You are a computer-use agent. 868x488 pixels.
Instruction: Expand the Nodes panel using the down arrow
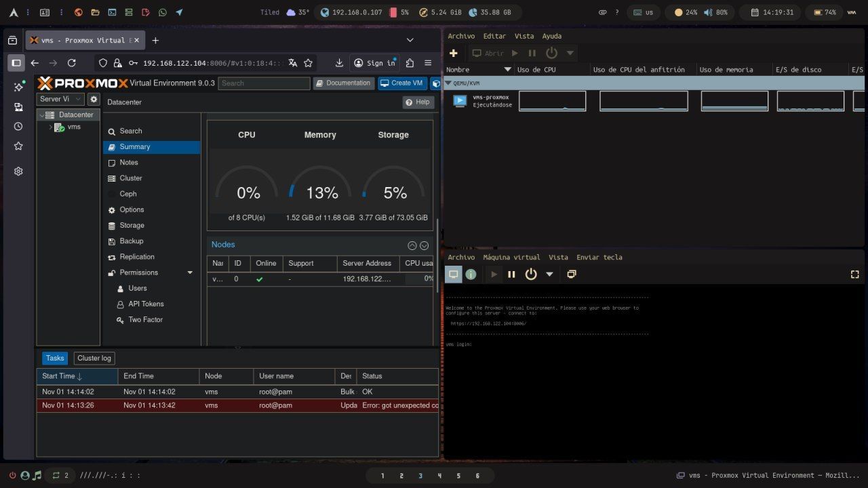point(424,245)
